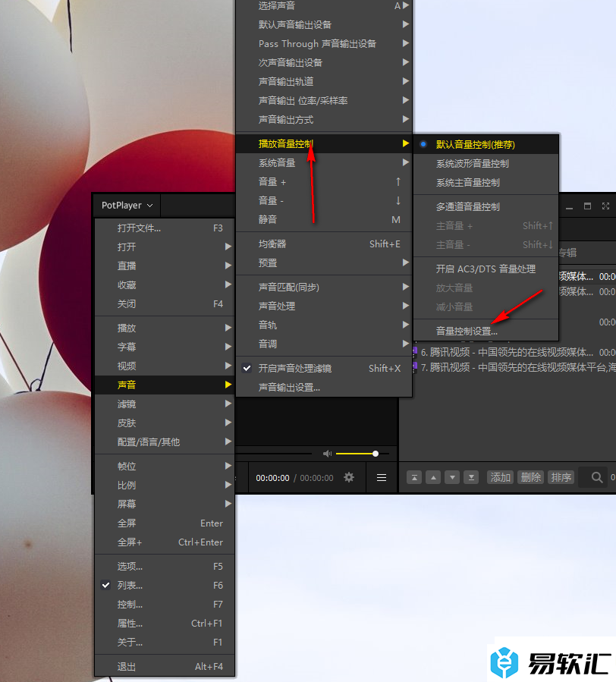
Task: Expand the 音调 submenu
Action: (324, 344)
